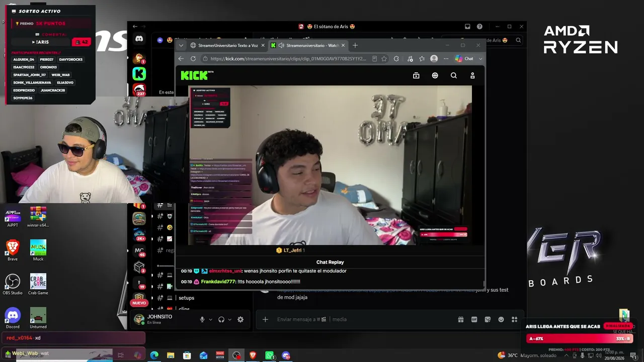Open LT_Jefri clip creator profile
The width and height of the screenshot is (644, 362).
292,250
